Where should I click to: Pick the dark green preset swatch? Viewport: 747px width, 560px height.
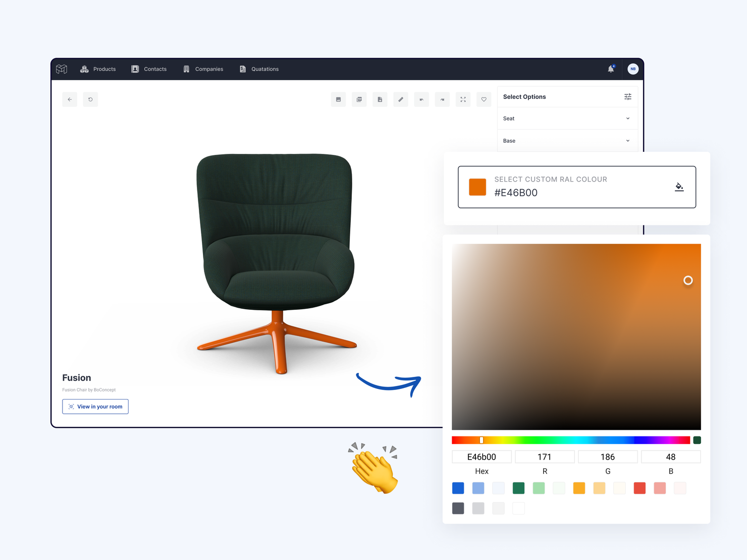click(518, 488)
